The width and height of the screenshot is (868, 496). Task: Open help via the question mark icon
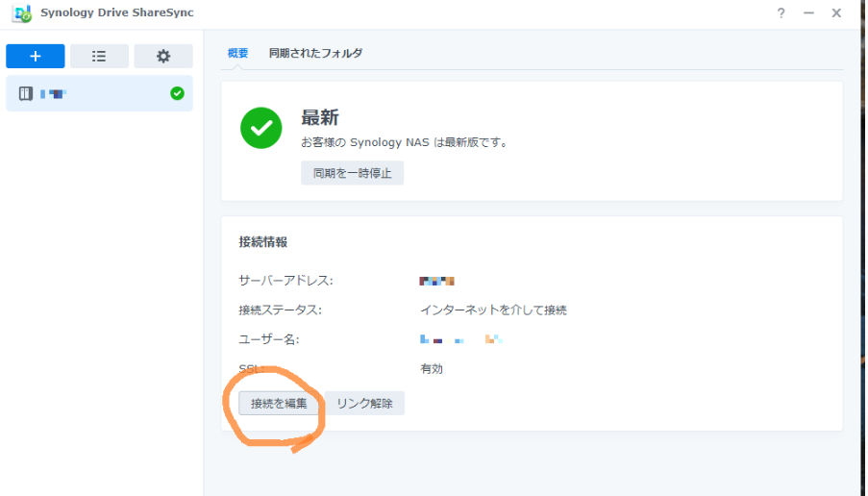pos(781,12)
